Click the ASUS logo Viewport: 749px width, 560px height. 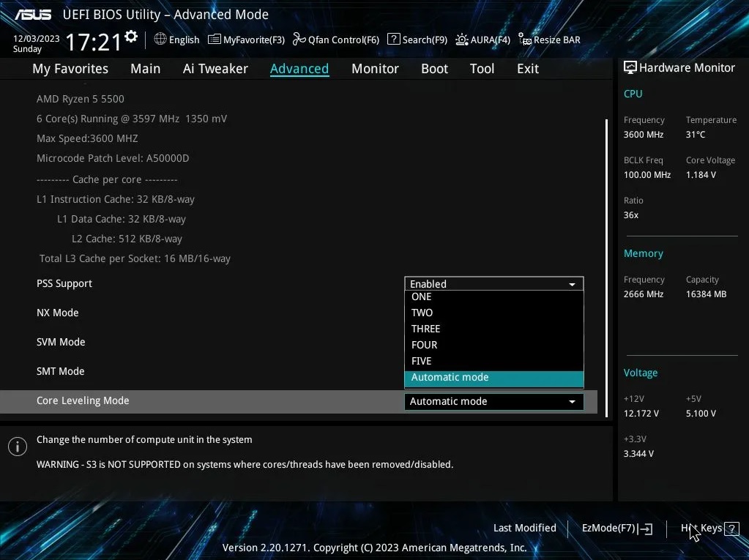(33, 15)
